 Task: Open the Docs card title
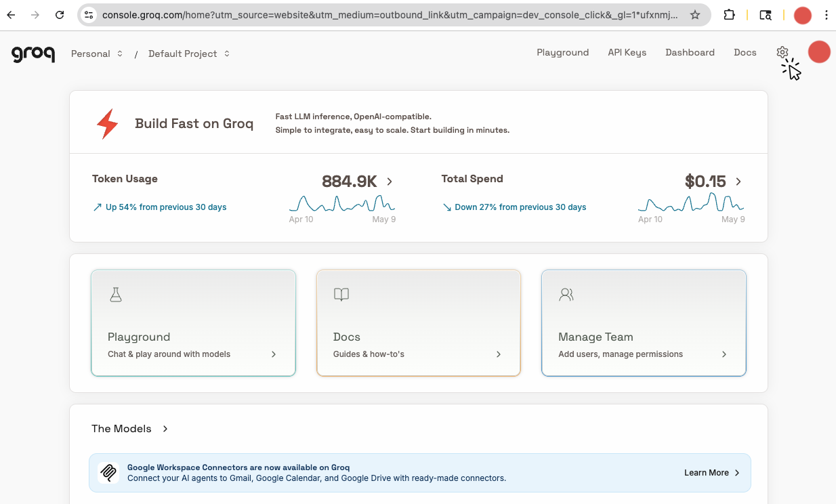[347, 337]
